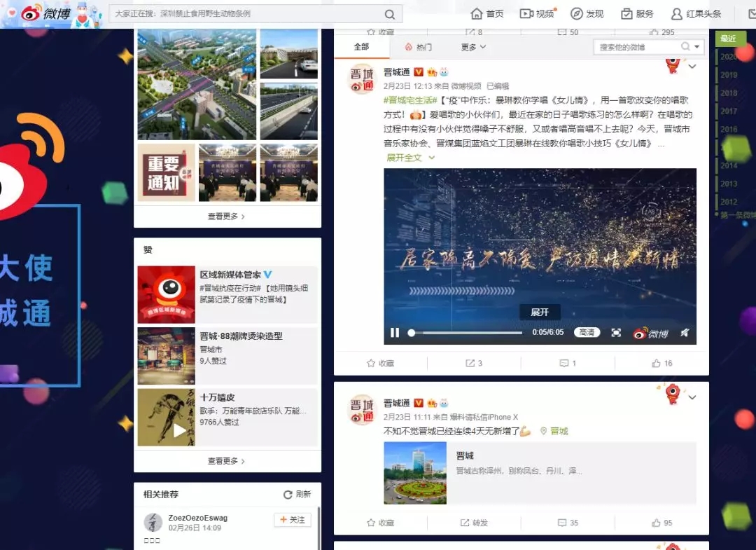Click 晋城通 avatar on 12:13 post
Image resolution: width=756 pixels, height=550 pixels.
[x=362, y=78]
